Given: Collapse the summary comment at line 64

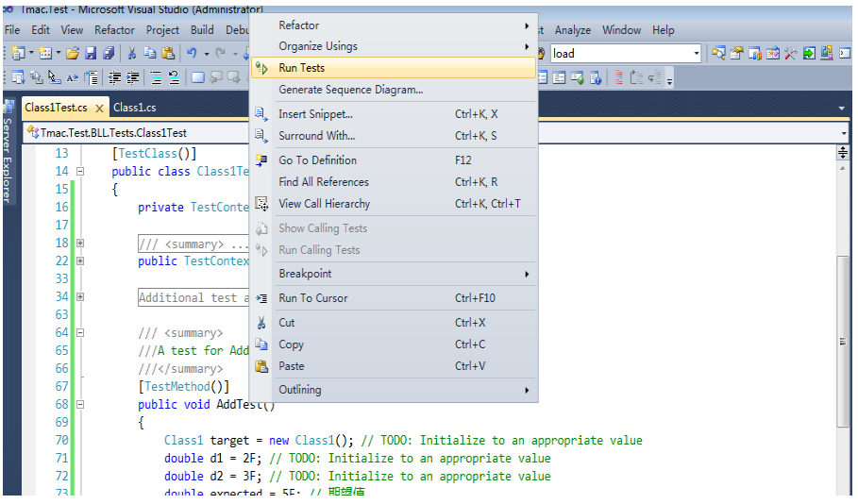Looking at the screenshot, I should click(x=80, y=333).
